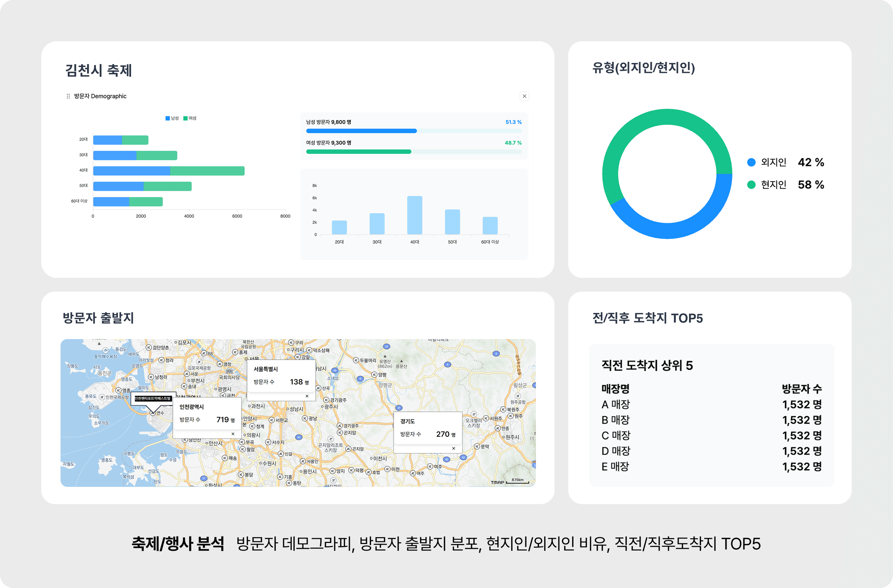The image size is (893, 588).
Task: Click the route 37 highway badge on map
Action: [387, 347]
